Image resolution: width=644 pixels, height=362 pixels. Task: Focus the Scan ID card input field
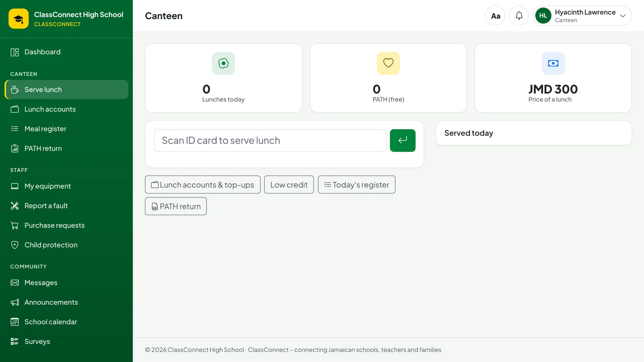[270, 140]
